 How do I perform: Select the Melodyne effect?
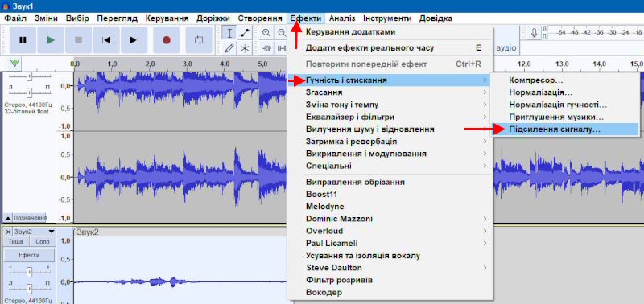pyautogui.click(x=390, y=206)
